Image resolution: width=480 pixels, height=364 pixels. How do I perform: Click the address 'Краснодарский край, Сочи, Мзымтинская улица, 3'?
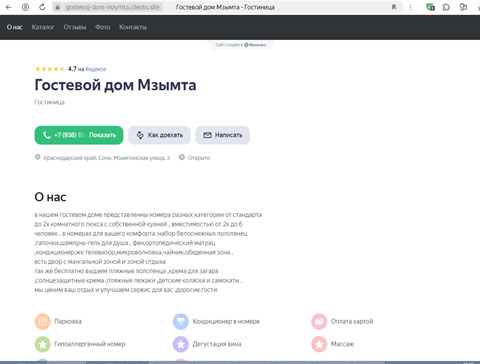pos(107,158)
